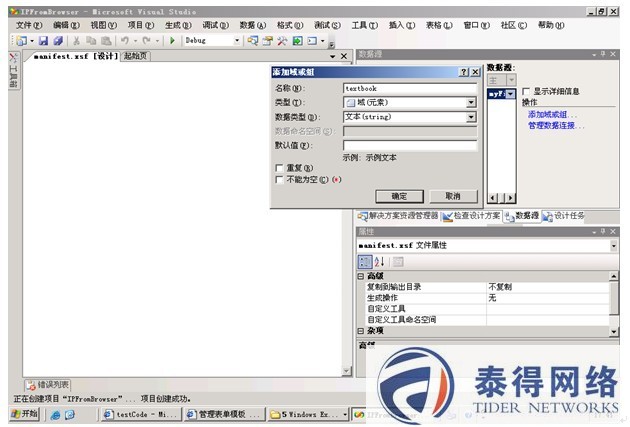
Task: Click the Save All toolbar icon
Action: [x=58, y=41]
